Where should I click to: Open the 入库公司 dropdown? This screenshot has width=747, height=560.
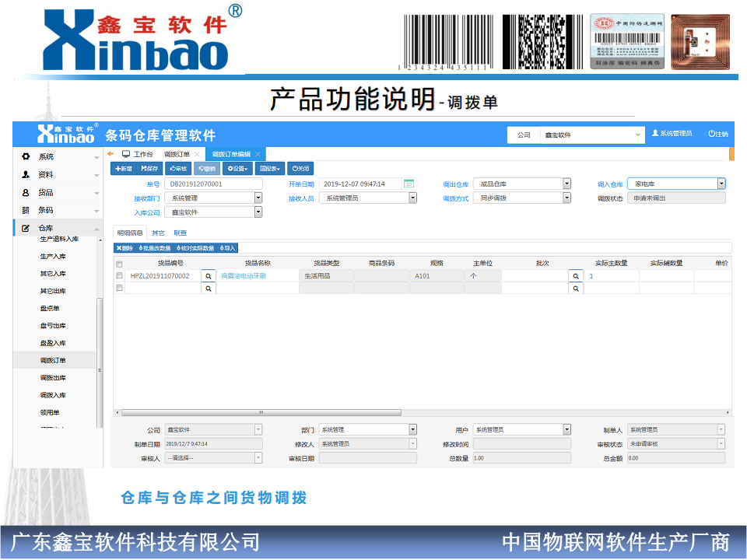click(x=258, y=212)
